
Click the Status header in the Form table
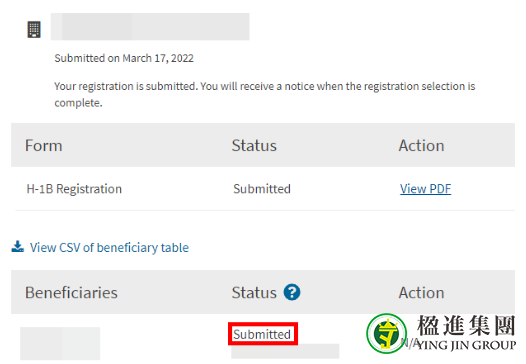pyautogui.click(x=254, y=146)
